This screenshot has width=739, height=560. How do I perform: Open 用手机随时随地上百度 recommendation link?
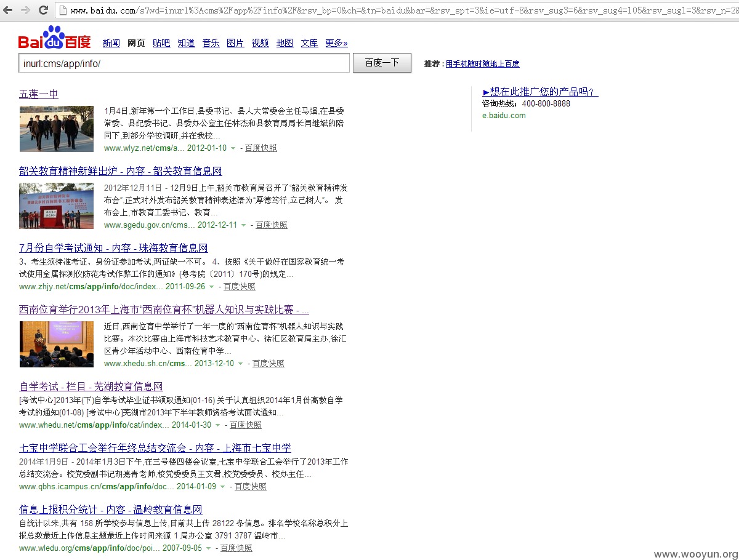[x=482, y=64]
